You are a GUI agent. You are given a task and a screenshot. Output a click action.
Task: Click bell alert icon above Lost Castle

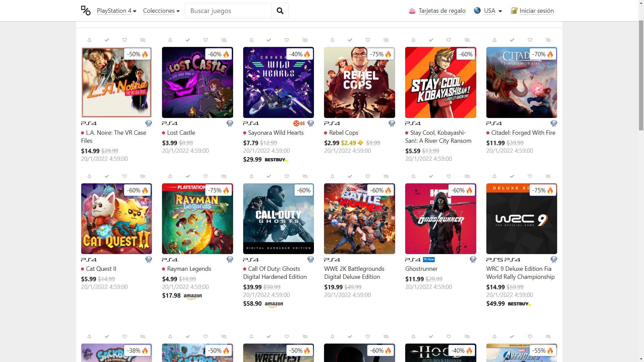coord(170,40)
